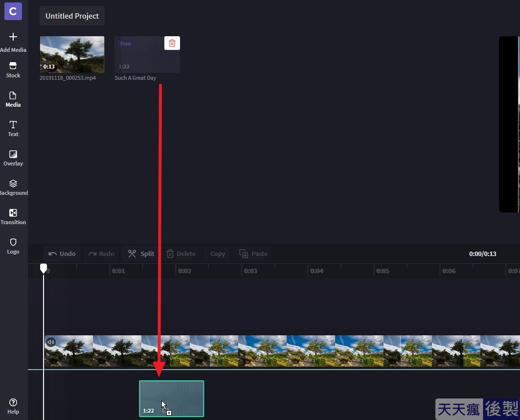Viewport: 520px width, 420px height.
Task: Open the Overlay panel
Action: click(13, 158)
